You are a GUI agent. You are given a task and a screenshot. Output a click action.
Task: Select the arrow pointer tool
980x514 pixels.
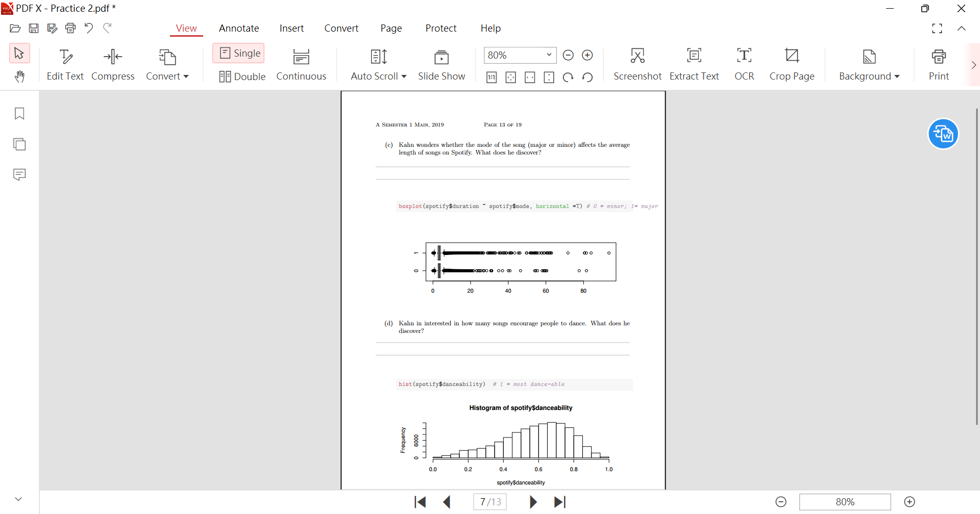point(19,53)
